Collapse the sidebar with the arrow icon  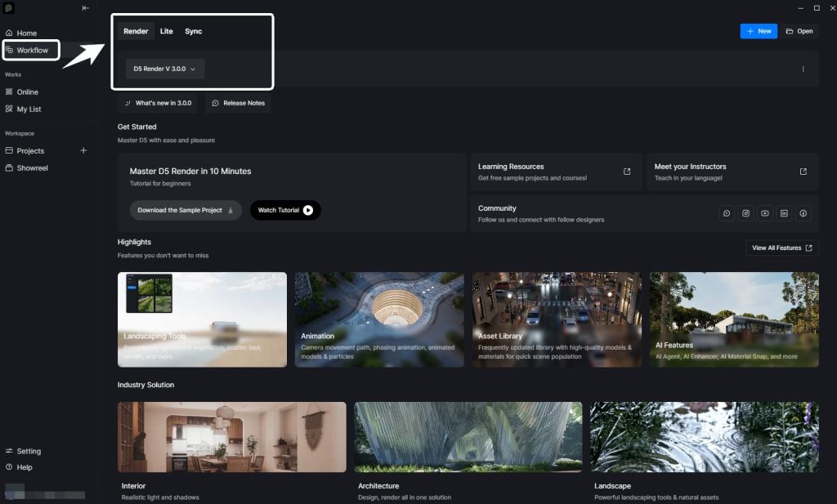85,8
